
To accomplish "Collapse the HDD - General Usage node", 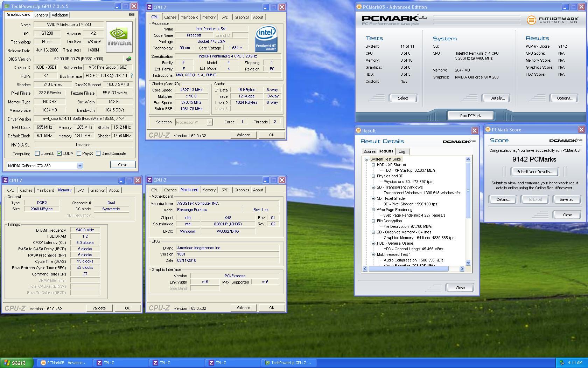I will (373, 243).
